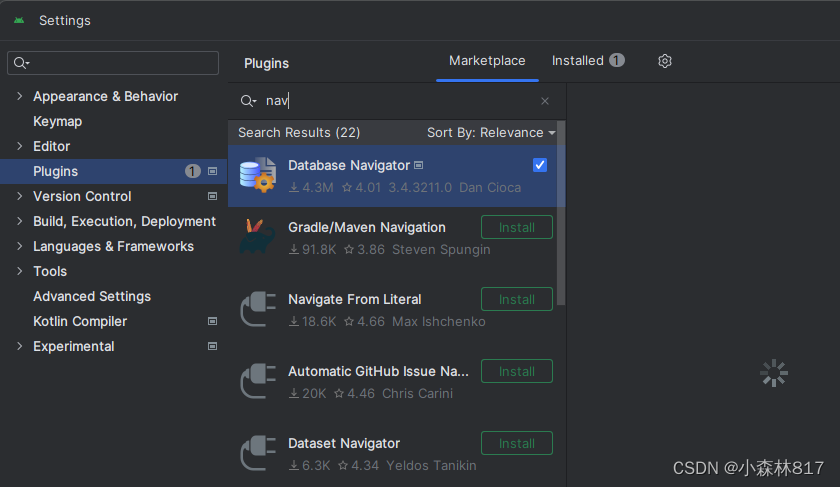This screenshot has width=840, height=487.
Task: Click Gradle/Maven Navigation elephant icon
Action: click(258, 236)
